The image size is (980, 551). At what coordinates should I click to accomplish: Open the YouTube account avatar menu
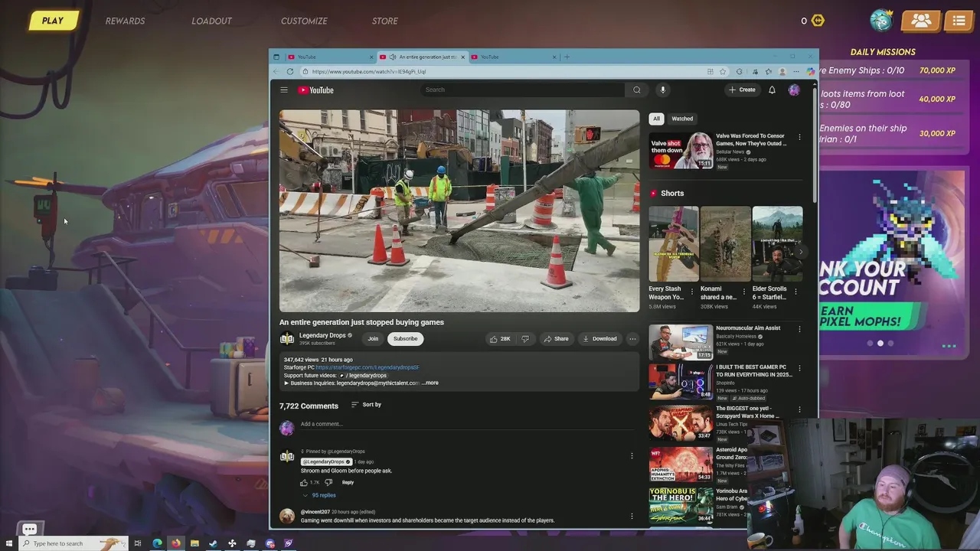click(794, 90)
